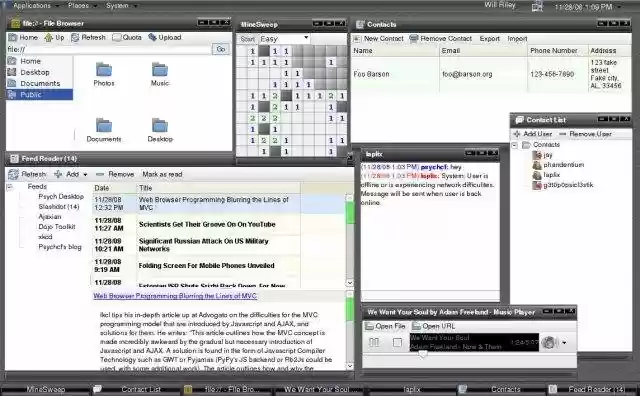Sort contacts by Email column header

483,51
